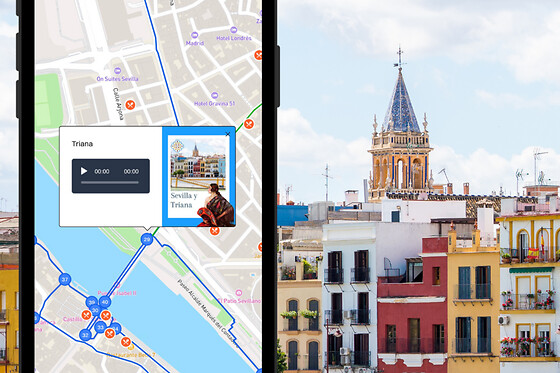The image size is (560, 373).
Task: Click the "Hotel Londres" label
Action: 234,38
